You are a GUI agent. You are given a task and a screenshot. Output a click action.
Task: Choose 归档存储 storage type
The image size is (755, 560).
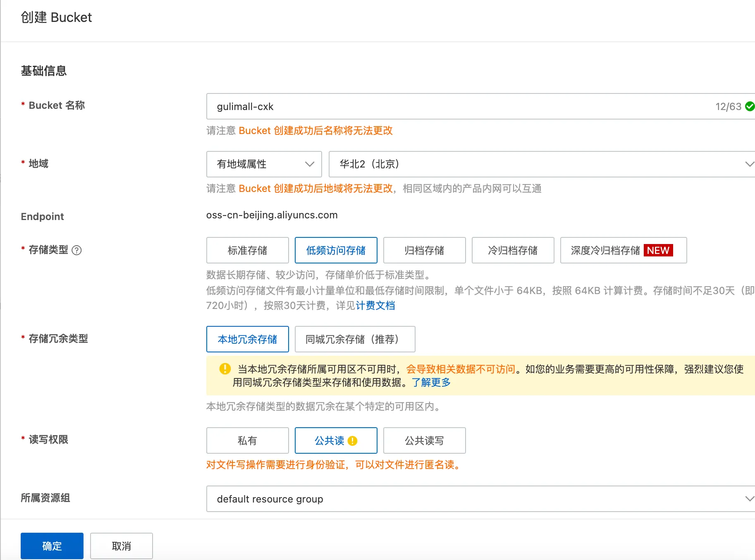click(x=425, y=250)
